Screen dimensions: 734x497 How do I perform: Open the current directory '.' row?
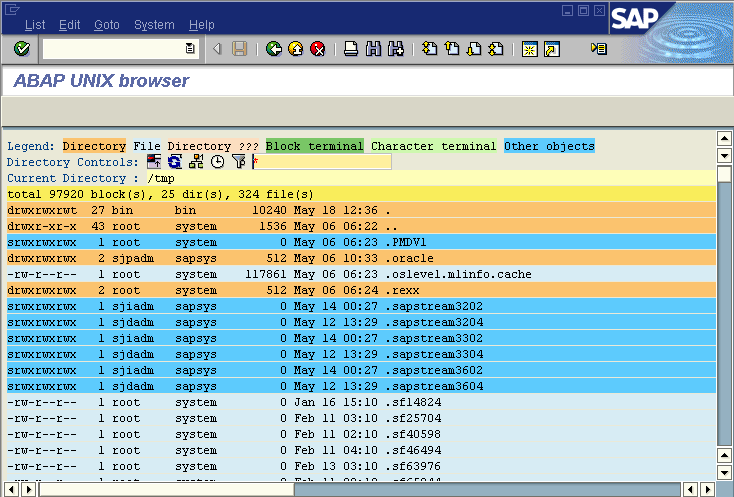coord(361,210)
